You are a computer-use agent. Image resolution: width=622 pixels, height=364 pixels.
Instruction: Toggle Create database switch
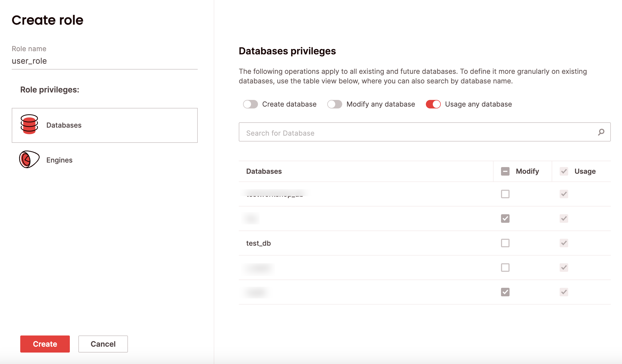[250, 104]
